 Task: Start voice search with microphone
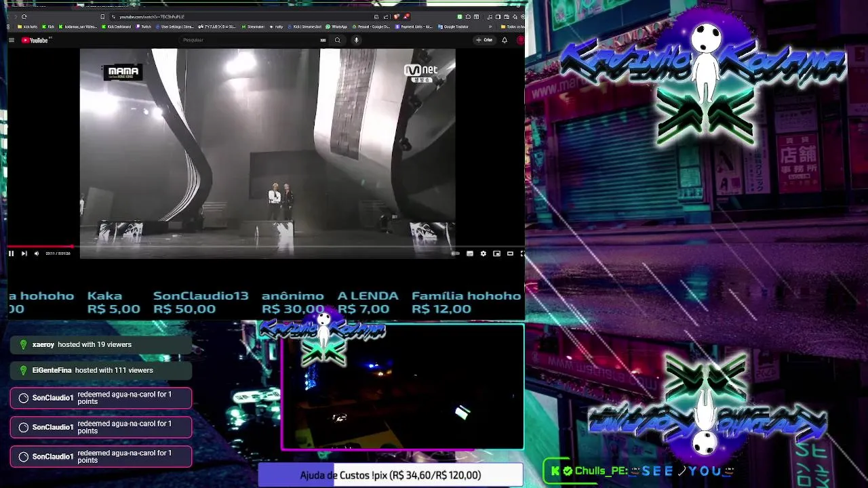coord(356,40)
